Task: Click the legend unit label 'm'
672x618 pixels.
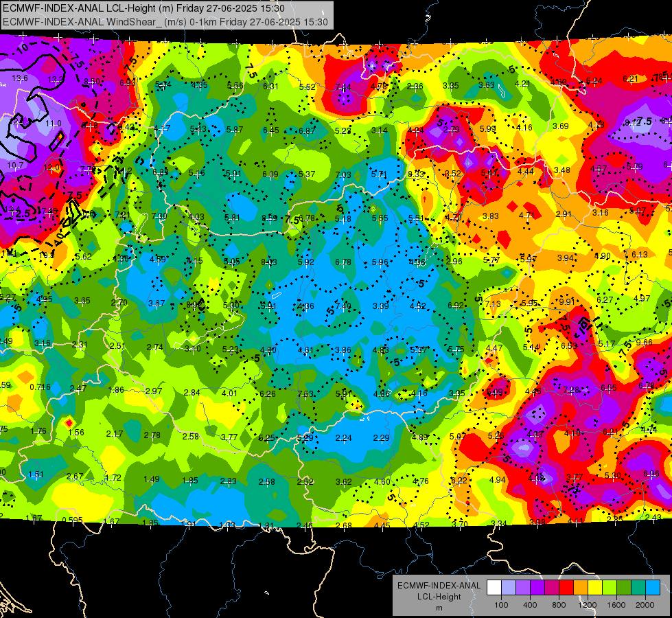Action: [439, 608]
